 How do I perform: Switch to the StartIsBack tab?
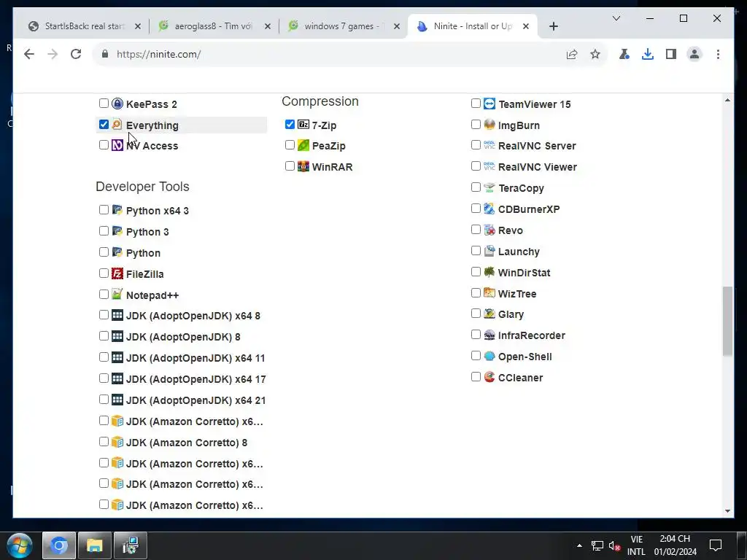pyautogui.click(x=85, y=26)
